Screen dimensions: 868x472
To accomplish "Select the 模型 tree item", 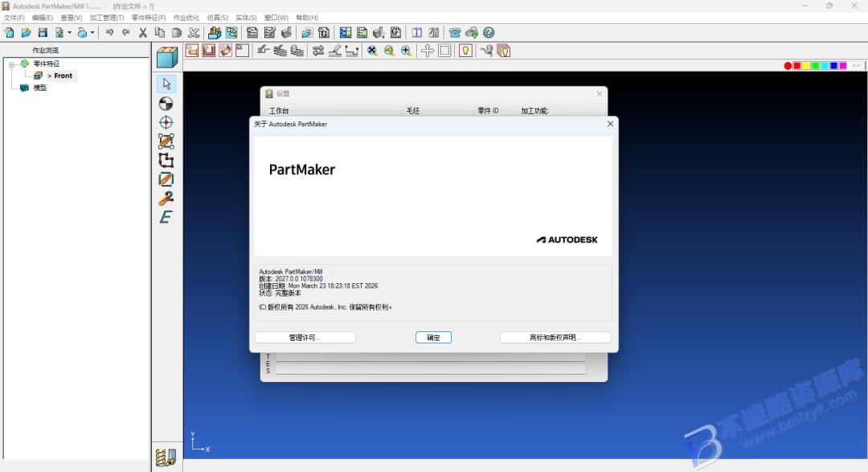I will [40, 88].
